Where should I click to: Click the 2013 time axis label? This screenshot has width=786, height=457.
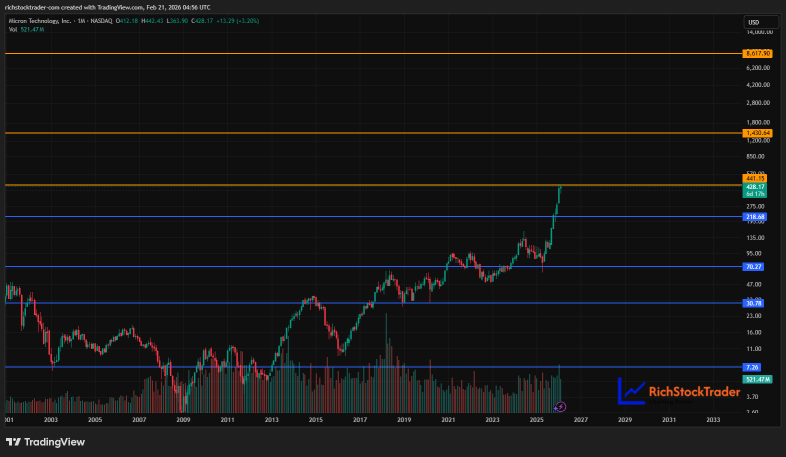[x=271, y=420]
